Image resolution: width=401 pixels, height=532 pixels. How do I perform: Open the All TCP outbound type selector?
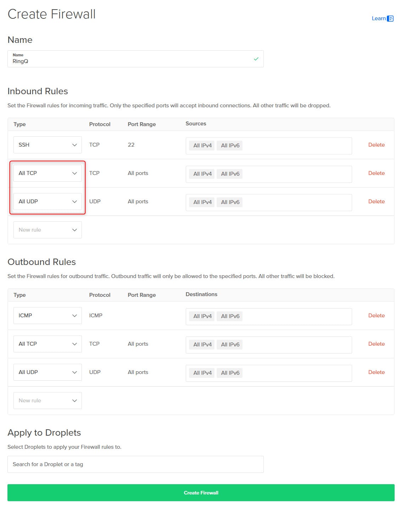(47, 344)
